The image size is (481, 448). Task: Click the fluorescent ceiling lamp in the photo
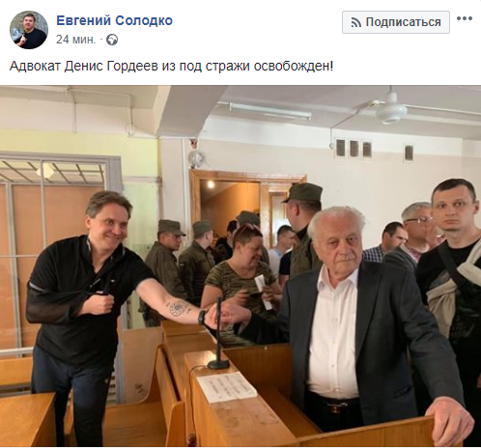click(x=269, y=110)
